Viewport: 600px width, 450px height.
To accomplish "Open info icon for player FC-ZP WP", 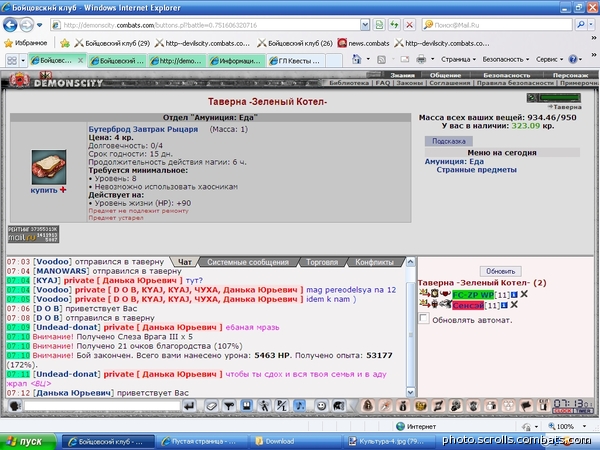I will coord(514,294).
